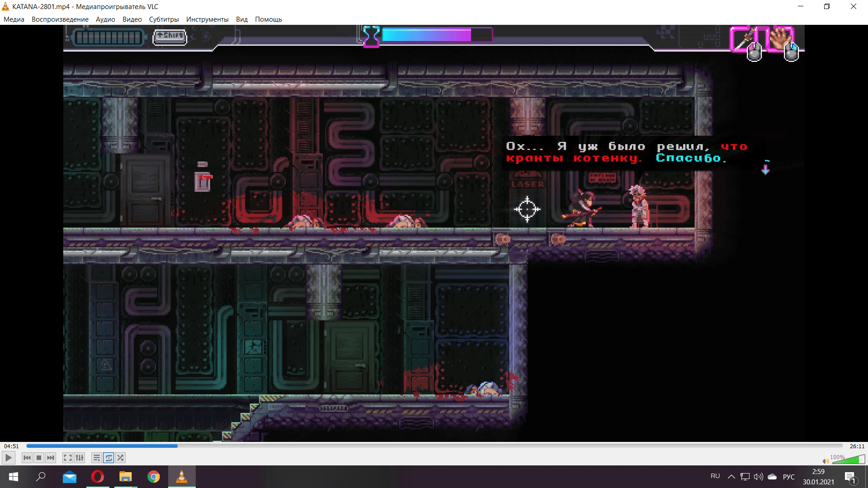Click the VLC taskbar icon
The height and width of the screenshot is (488, 868).
pyautogui.click(x=182, y=477)
